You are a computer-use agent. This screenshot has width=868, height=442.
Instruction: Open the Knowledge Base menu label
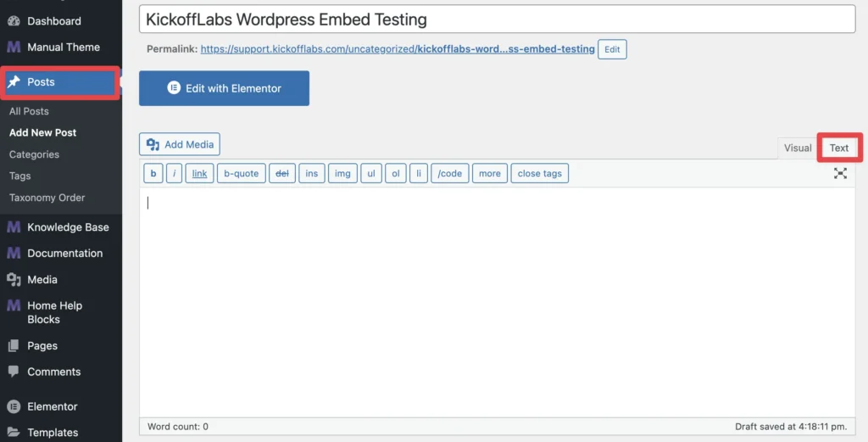click(x=68, y=227)
